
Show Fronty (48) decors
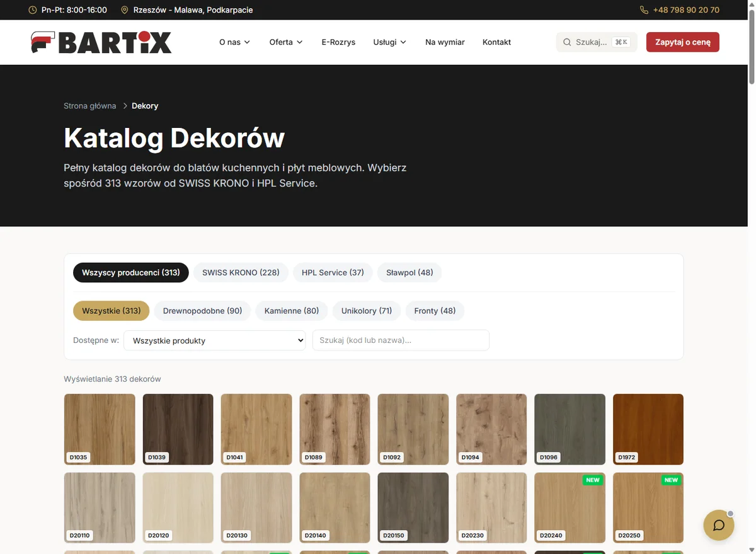coord(435,311)
